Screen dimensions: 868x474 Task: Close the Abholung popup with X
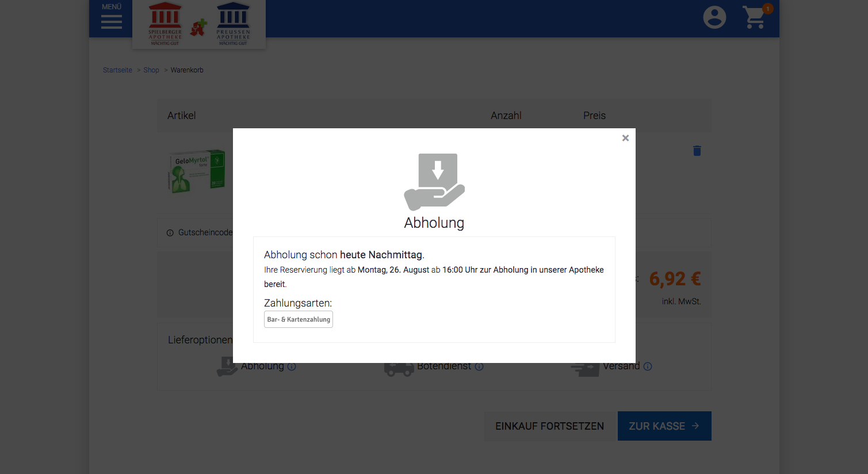(625, 138)
